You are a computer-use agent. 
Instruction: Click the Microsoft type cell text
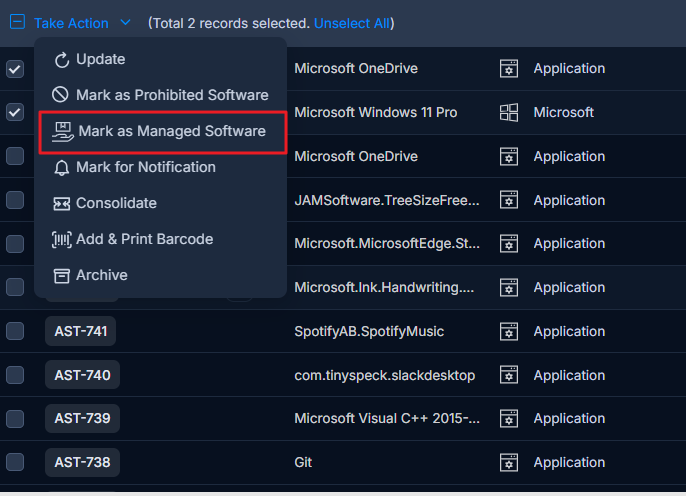564,112
